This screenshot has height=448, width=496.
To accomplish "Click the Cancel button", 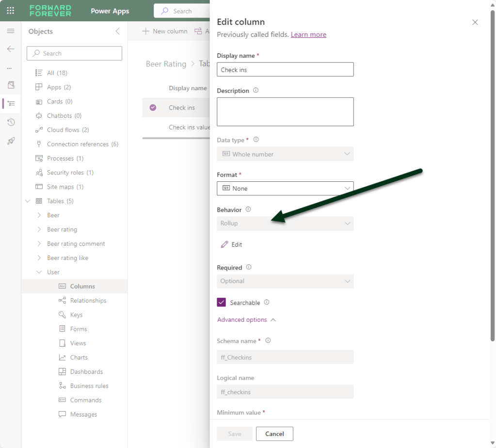I will (274, 434).
